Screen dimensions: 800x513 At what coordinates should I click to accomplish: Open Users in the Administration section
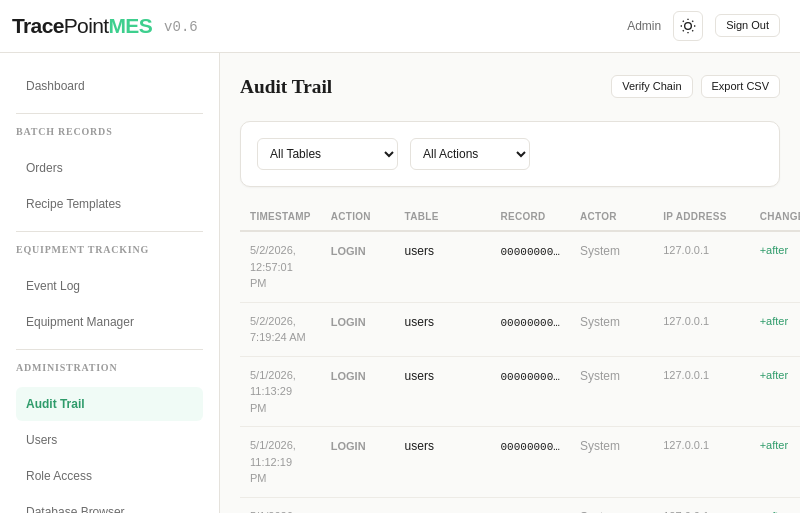[x=109, y=439]
